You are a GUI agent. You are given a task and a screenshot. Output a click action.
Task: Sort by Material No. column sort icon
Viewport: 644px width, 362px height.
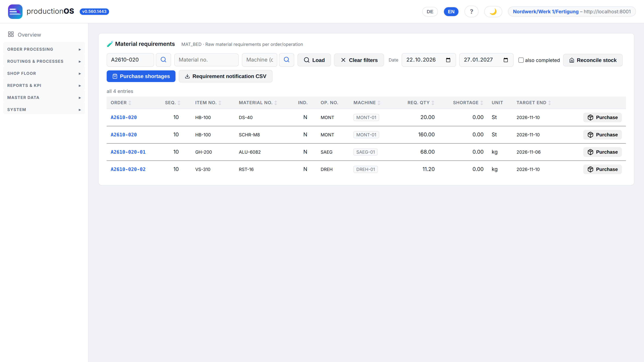pyautogui.click(x=276, y=103)
